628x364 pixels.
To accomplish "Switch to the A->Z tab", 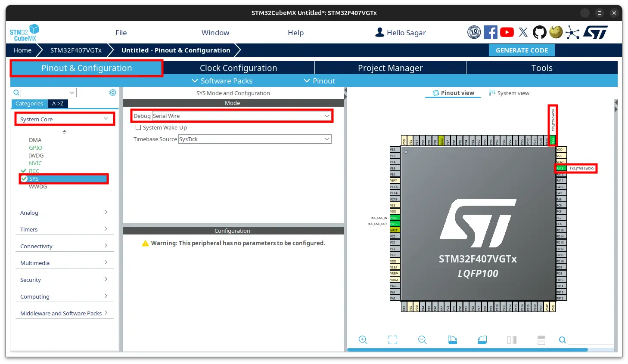I will [58, 103].
